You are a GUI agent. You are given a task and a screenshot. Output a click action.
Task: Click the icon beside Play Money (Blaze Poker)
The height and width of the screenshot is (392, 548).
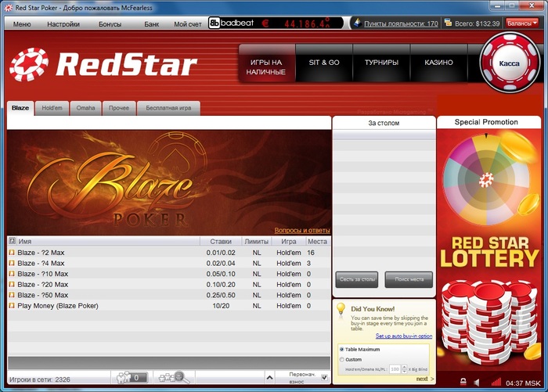coord(12,305)
